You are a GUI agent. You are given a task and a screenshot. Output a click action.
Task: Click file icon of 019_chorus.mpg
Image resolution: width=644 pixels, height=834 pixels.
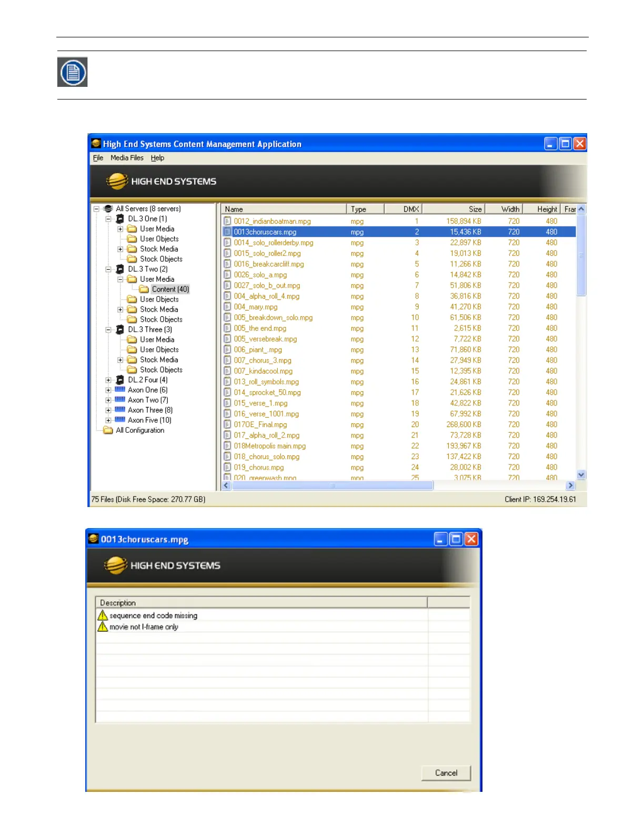227,467
